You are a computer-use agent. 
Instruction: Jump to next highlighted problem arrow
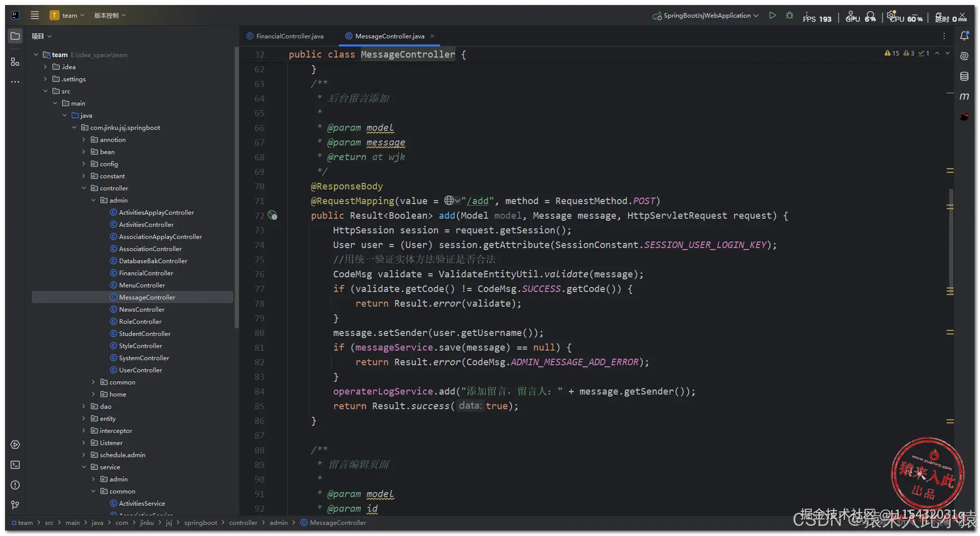click(948, 53)
